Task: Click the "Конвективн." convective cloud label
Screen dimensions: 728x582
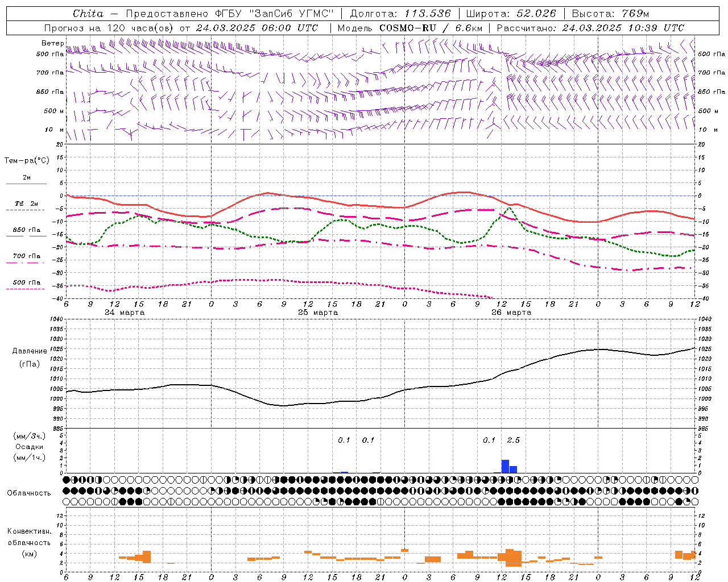Action: [x=30, y=531]
